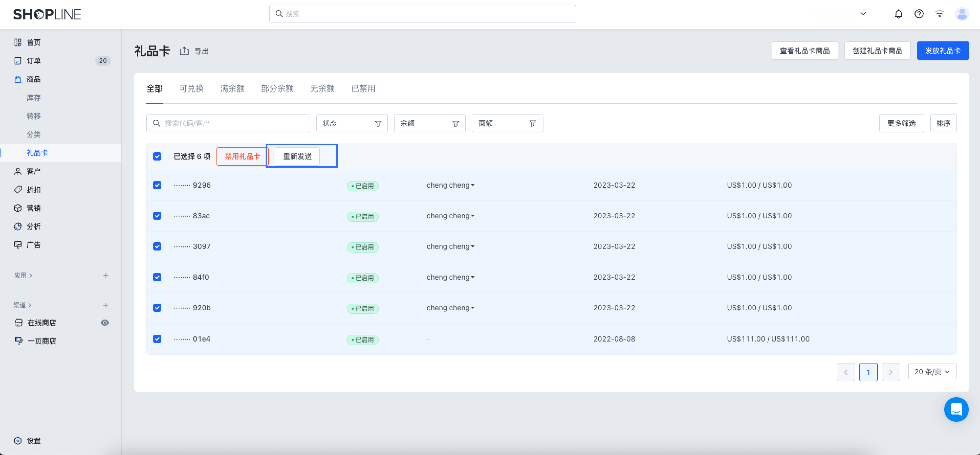This screenshot has height=455, width=980.
Task: Go to the next page arrow
Action: click(x=891, y=372)
